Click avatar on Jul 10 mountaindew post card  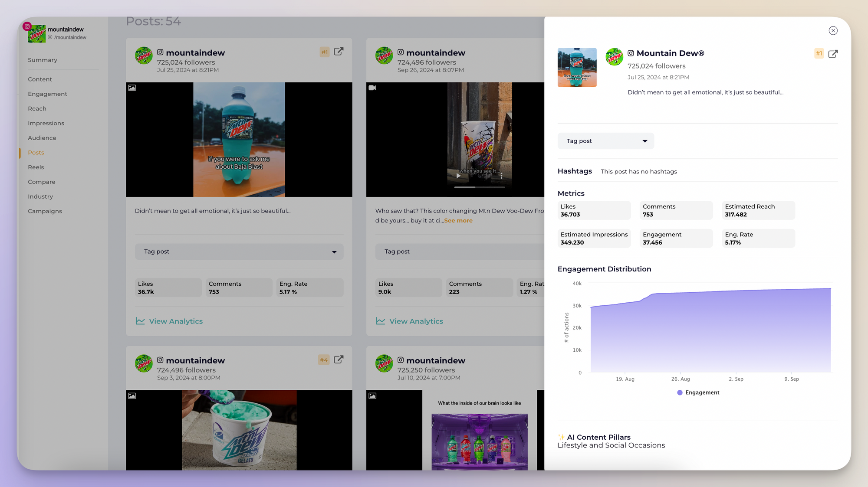384,363
